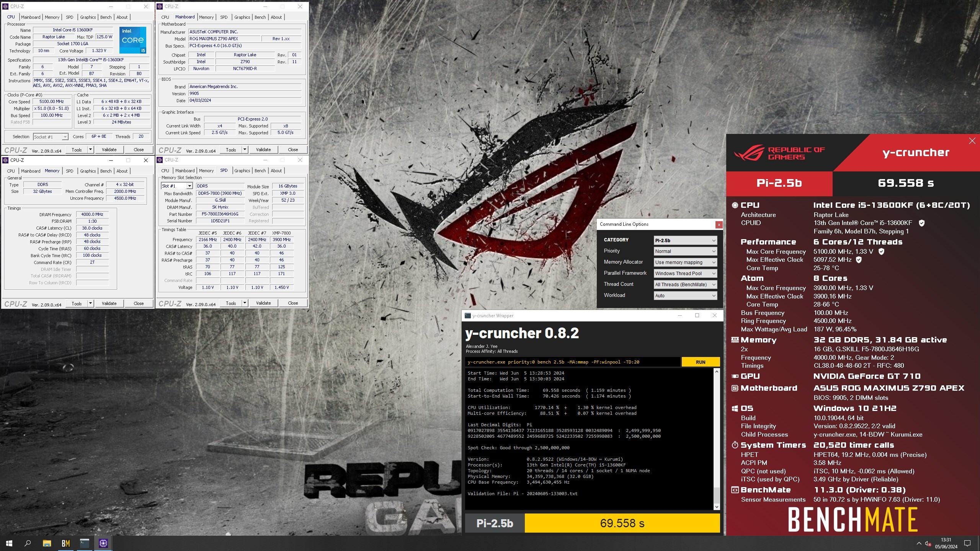980x551 pixels.
Task: Click Validate in Mainboard CPU-Z window
Action: tap(263, 150)
